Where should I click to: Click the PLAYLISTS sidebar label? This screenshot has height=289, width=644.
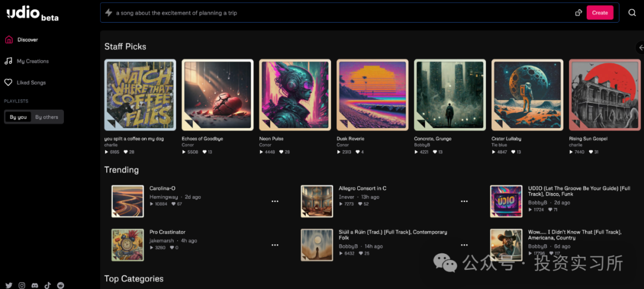point(16,101)
